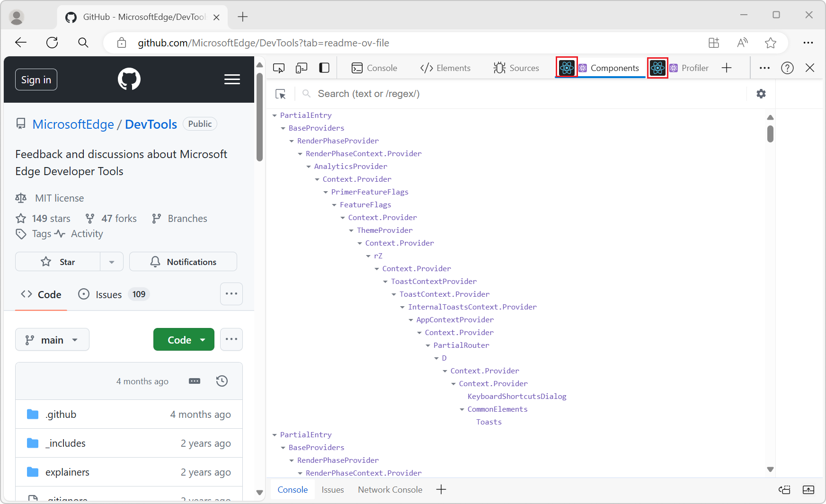Viewport: 826px width, 504px height.
Task: Open the MicrosoftEdge owner link
Action: (x=73, y=124)
